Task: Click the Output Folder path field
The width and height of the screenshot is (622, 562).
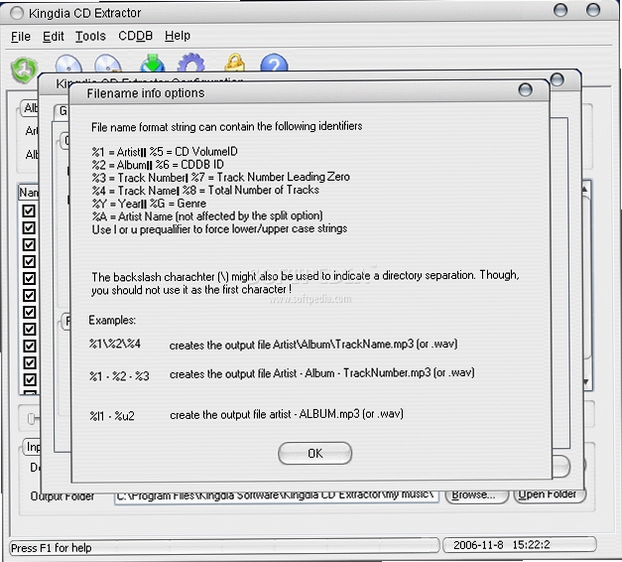Action: pyautogui.click(x=276, y=496)
